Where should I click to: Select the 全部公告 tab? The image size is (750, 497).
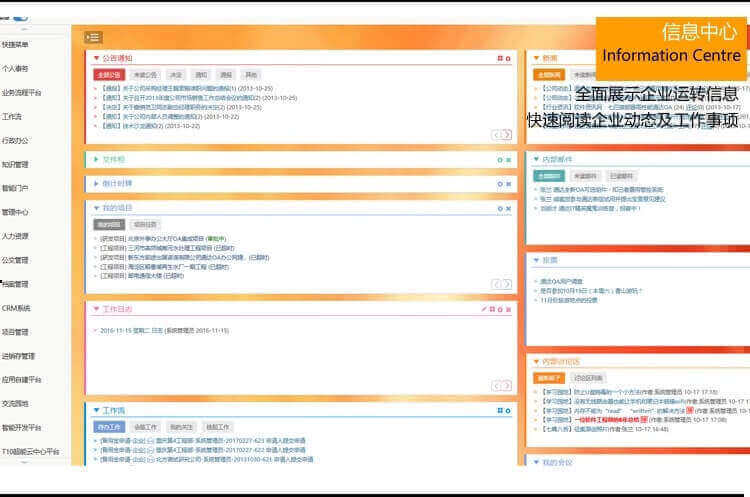point(109,75)
